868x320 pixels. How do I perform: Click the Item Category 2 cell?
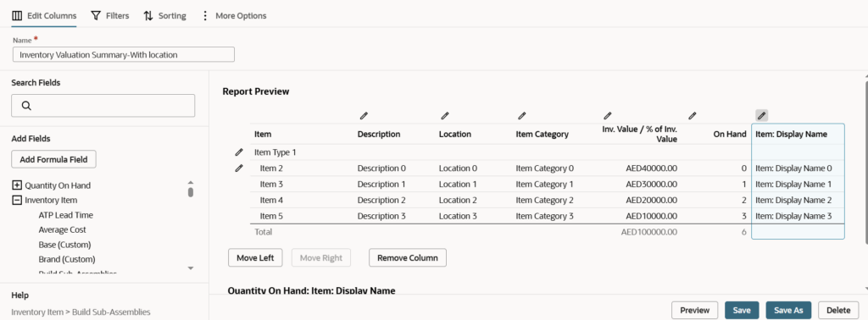[545, 200]
